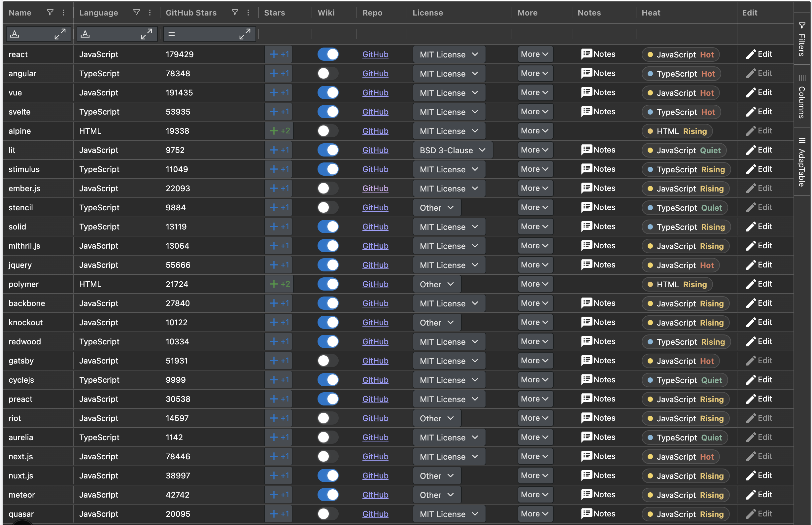Open the Filters side panel tab
Screen dimensions: 812x525
(802, 39)
